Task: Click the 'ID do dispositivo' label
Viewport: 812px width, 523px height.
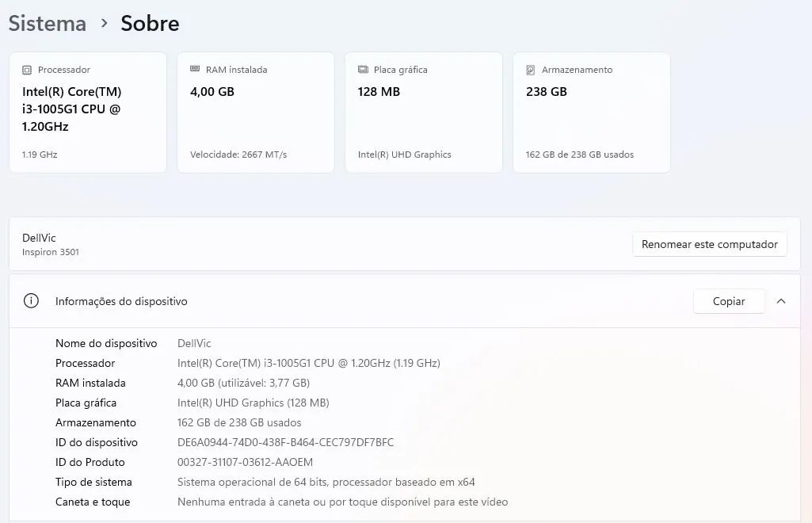Action: tap(97, 442)
